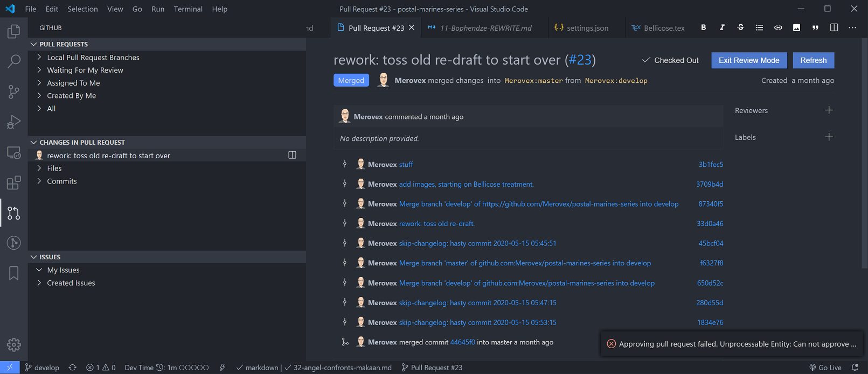Open the Source Control view in the sidebar

tap(13, 91)
